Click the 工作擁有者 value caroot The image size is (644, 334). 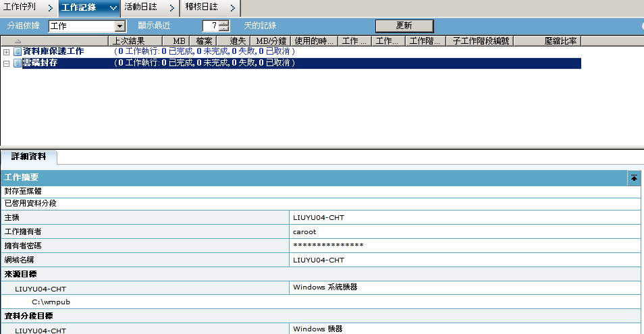[x=304, y=232]
